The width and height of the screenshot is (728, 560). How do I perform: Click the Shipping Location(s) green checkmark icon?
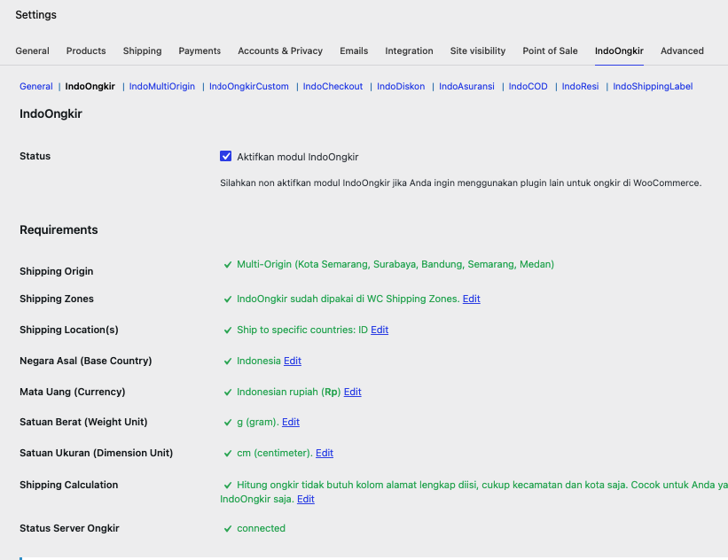click(x=228, y=331)
